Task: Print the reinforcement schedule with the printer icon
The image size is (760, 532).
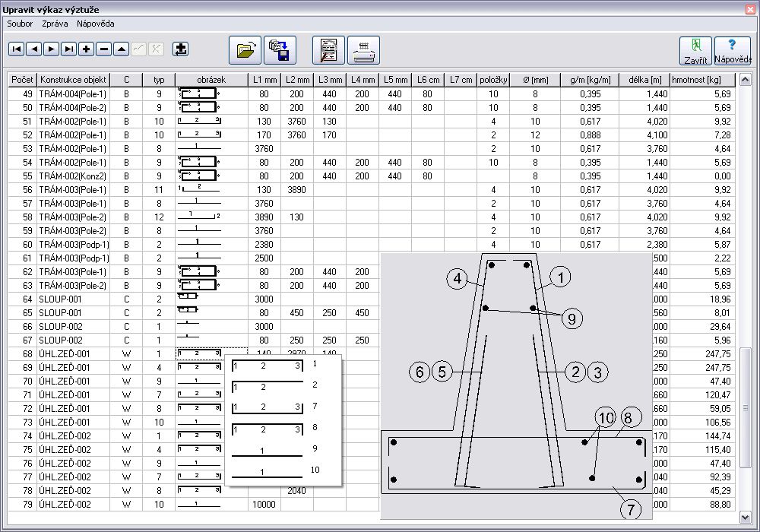Action: tap(363, 50)
